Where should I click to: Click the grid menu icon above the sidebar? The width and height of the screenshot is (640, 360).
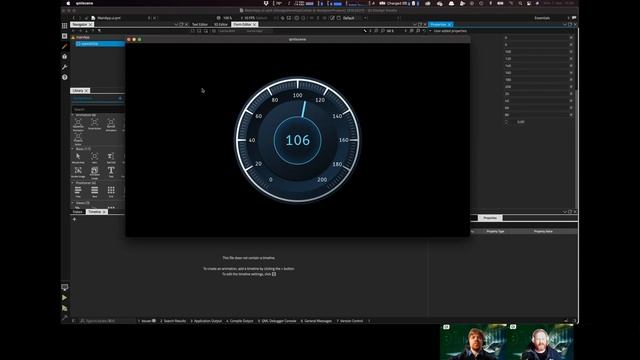[64, 25]
